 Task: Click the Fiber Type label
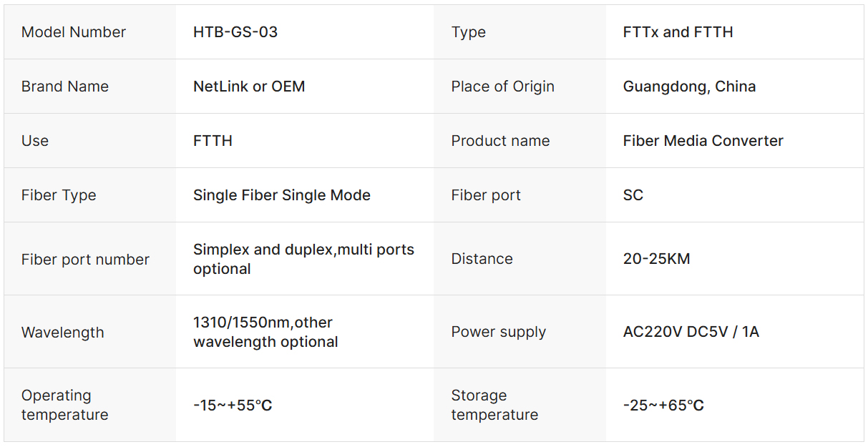coord(59,195)
